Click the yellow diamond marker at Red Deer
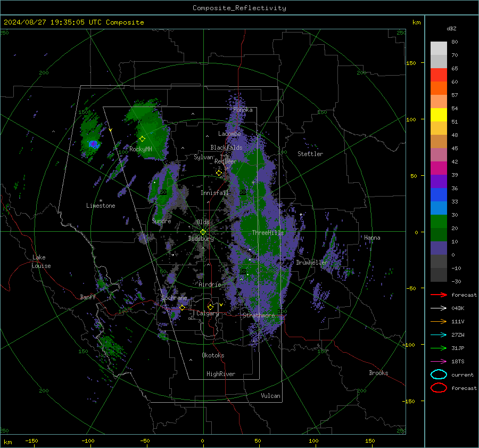The image size is (479, 448). coord(219,173)
